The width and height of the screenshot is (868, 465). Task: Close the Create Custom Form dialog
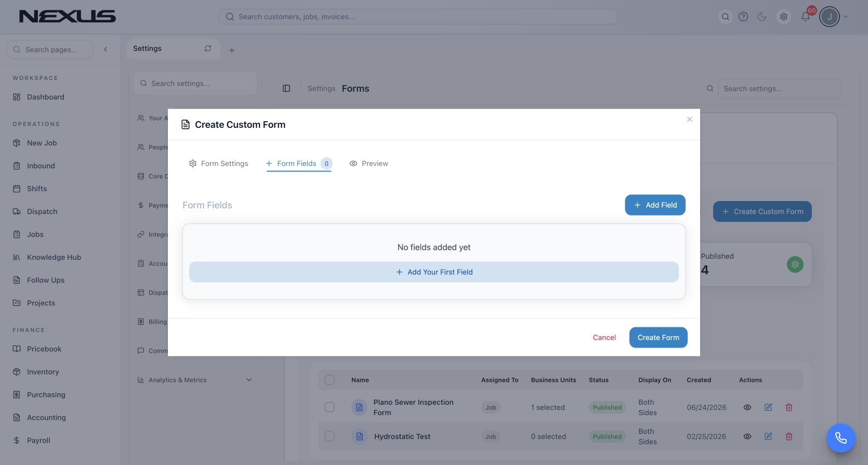690,119
